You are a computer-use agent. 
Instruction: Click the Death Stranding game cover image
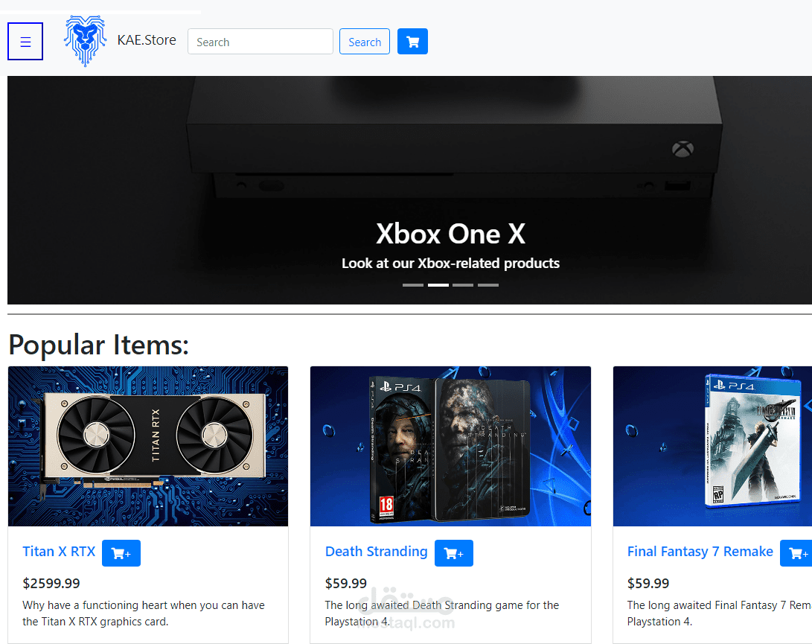click(x=450, y=446)
